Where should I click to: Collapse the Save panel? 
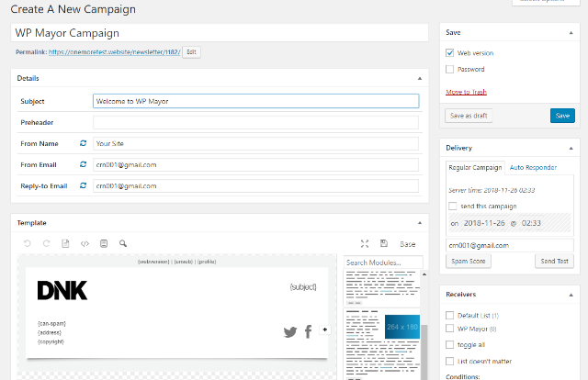[x=571, y=33]
